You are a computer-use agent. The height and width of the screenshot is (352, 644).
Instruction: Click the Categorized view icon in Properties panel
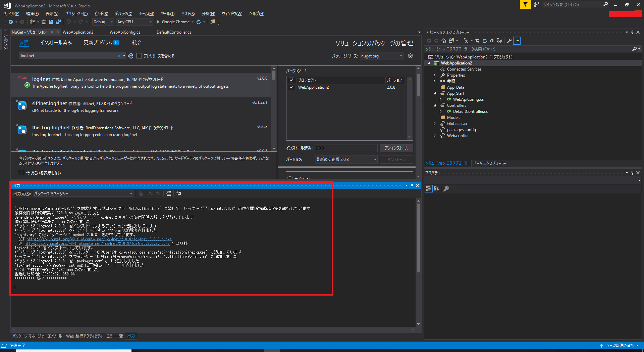coord(429,189)
